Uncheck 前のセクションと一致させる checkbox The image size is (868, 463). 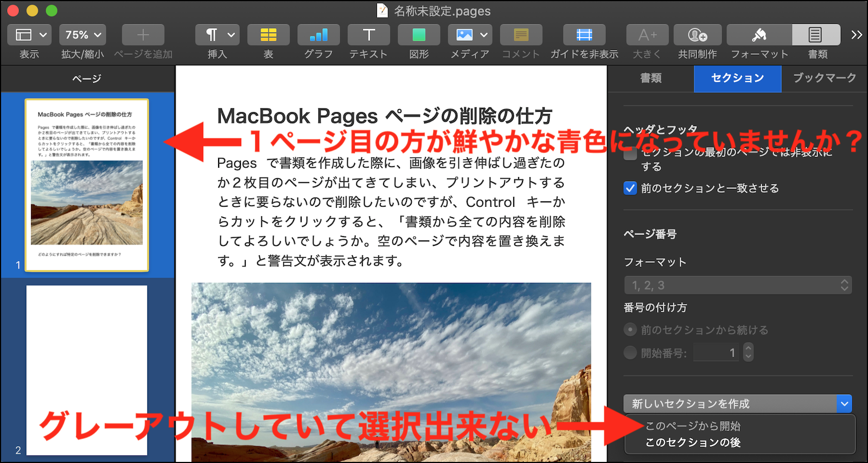630,188
